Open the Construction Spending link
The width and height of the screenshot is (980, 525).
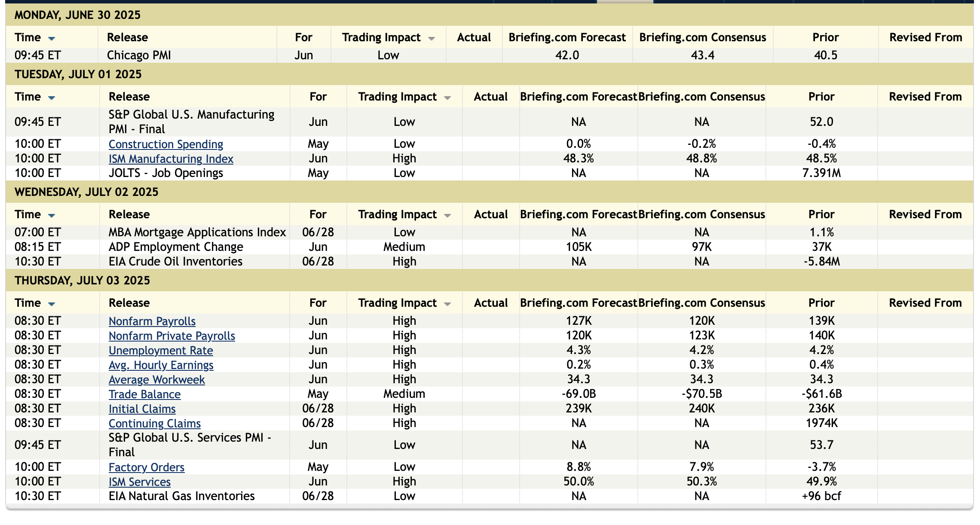coord(165,144)
